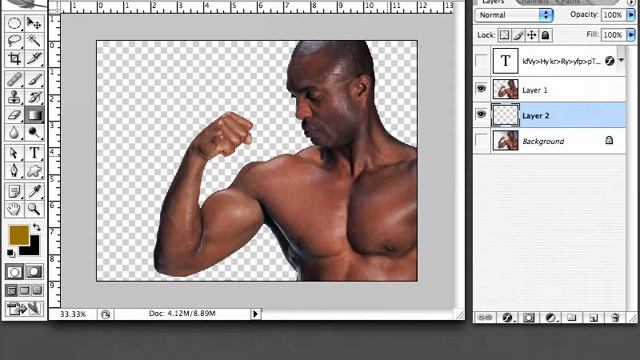Show the Background layer visibility box
Viewport: 640px width, 360px height.
(482, 140)
